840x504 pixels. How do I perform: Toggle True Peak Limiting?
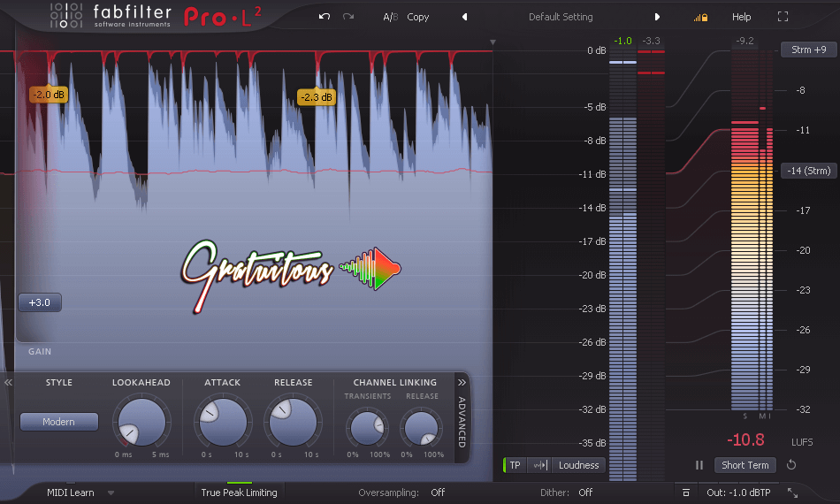tap(239, 493)
